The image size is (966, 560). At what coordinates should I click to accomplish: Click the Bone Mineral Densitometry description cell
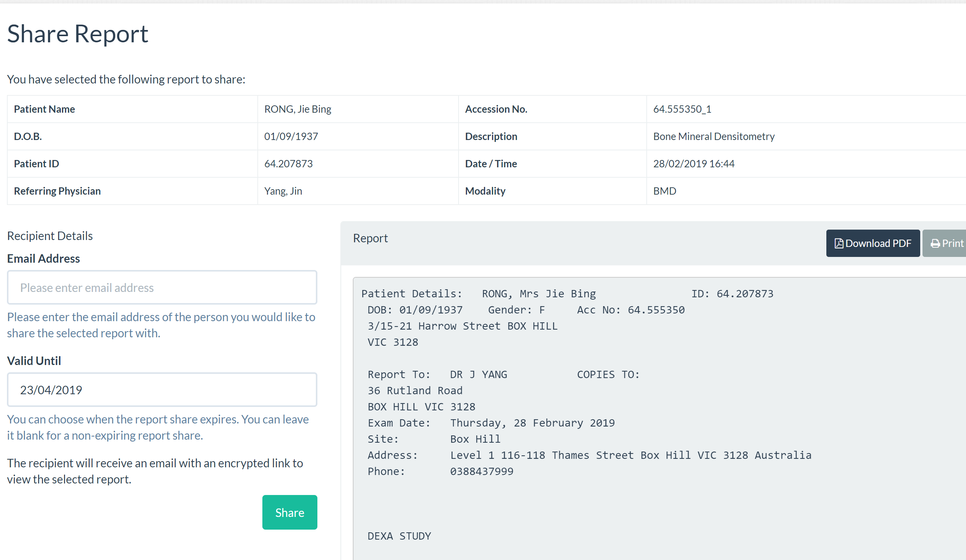(714, 137)
